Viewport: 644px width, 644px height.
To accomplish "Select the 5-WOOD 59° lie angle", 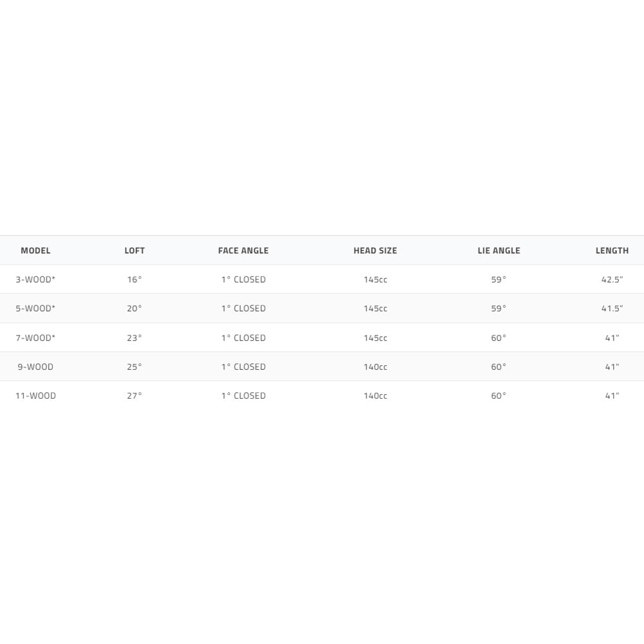I will pos(499,308).
